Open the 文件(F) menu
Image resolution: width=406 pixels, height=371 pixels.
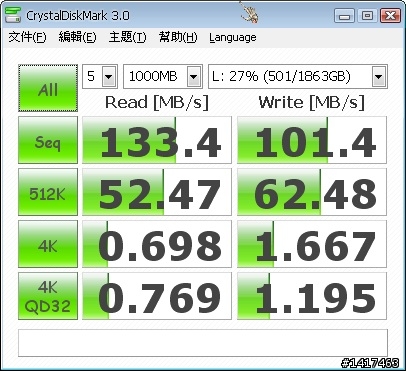(27, 37)
